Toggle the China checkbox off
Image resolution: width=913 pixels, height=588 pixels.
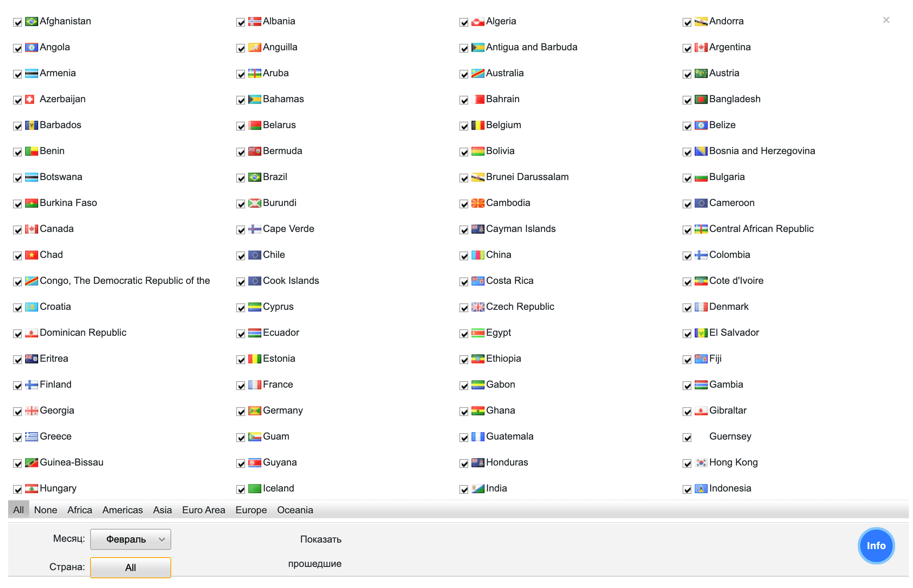click(x=464, y=256)
